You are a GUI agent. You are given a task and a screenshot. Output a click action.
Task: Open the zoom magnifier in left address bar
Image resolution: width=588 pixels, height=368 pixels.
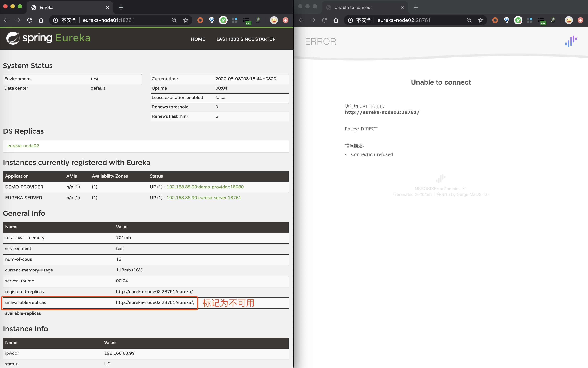[x=174, y=20]
